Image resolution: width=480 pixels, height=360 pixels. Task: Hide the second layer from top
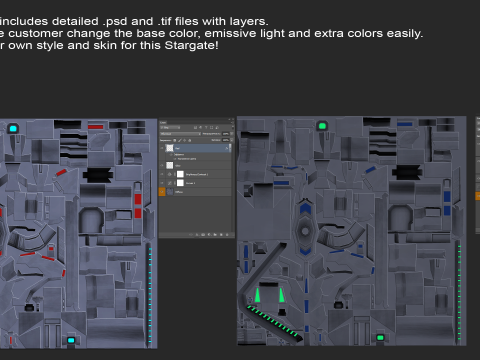[x=162, y=165]
